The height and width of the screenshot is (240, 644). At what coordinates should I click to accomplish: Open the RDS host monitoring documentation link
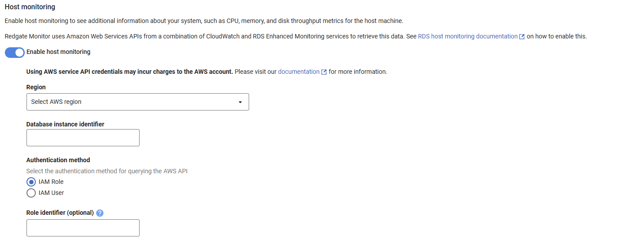[467, 36]
